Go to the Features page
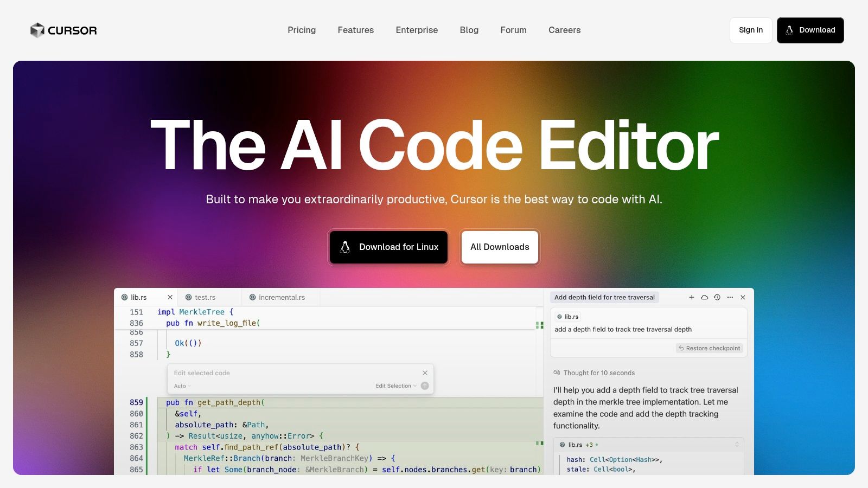 [356, 30]
